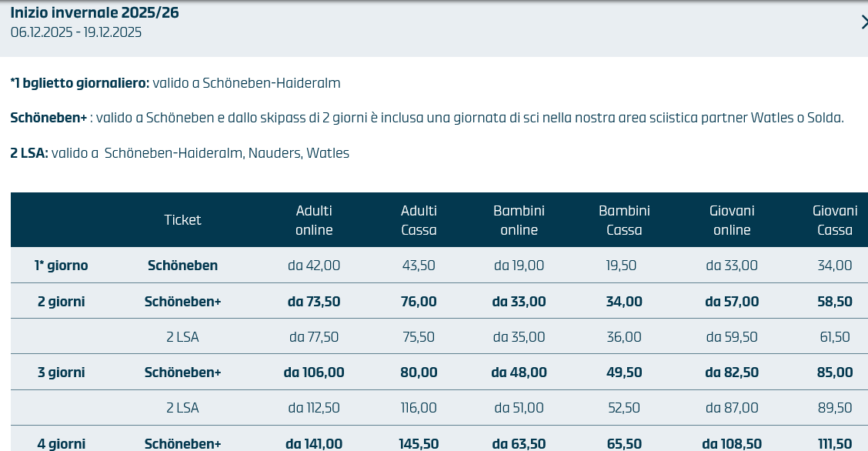
Task: Click the Bambini online column header
Action: tap(519, 220)
